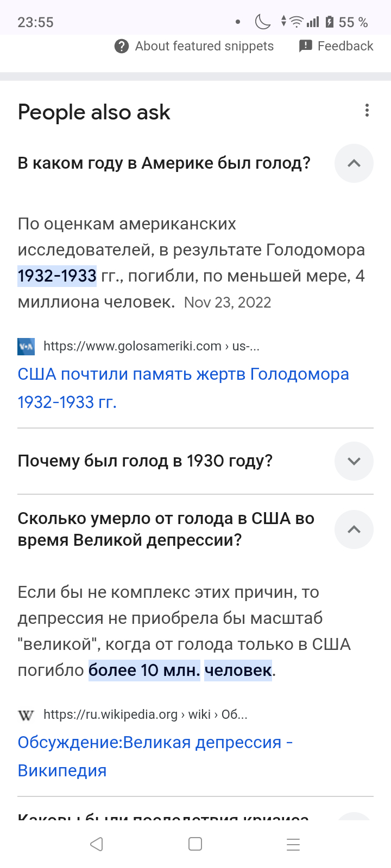This screenshot has height=868, width=391.
Task: Tap the Feedback flag icon
Action: (306, 46)
